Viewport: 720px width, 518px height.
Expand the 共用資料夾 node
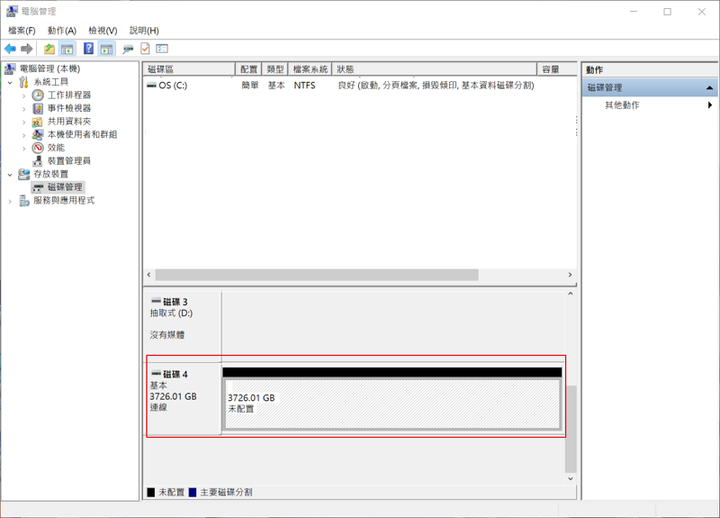click(24, 122)
